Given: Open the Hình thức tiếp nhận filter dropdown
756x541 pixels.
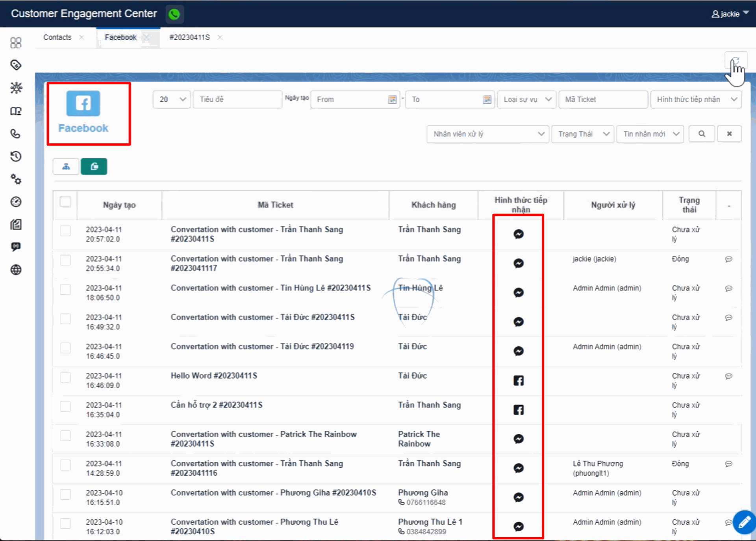Looking at the screenshot, I should [696, 99].
